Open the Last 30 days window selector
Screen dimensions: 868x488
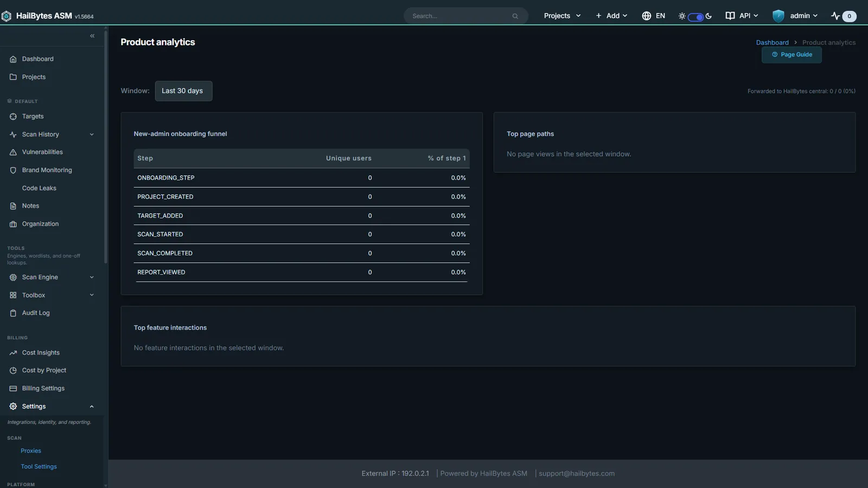tap(183, 91)
